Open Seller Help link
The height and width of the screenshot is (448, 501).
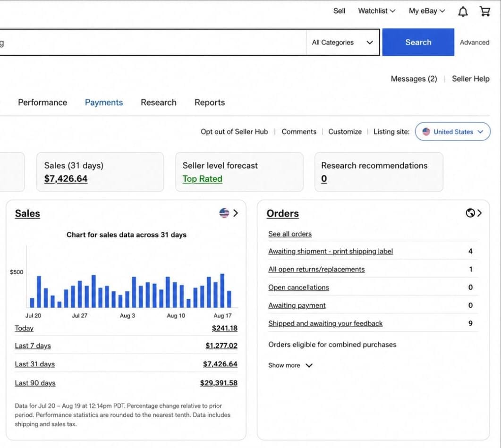[470, 79]
